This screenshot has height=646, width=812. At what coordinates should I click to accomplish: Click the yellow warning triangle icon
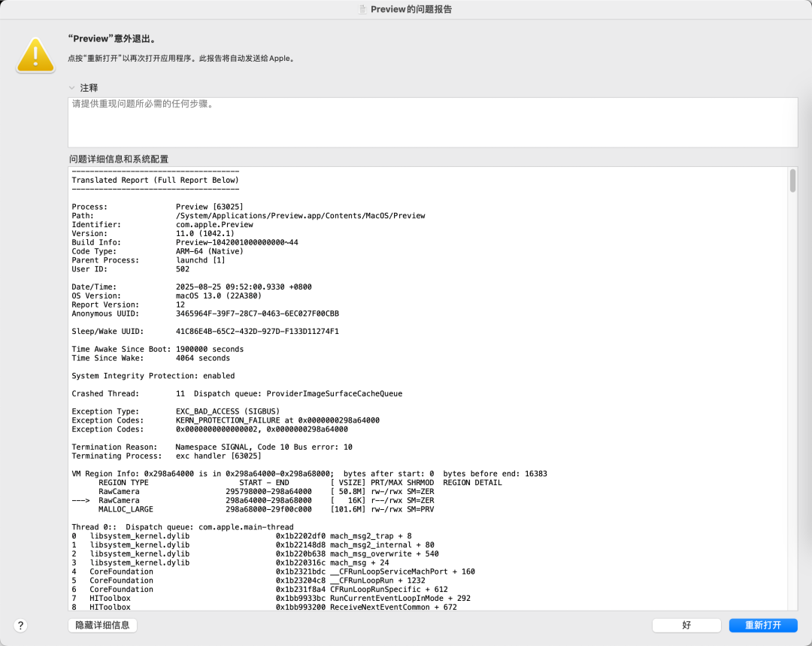click(x=35, y=55)
